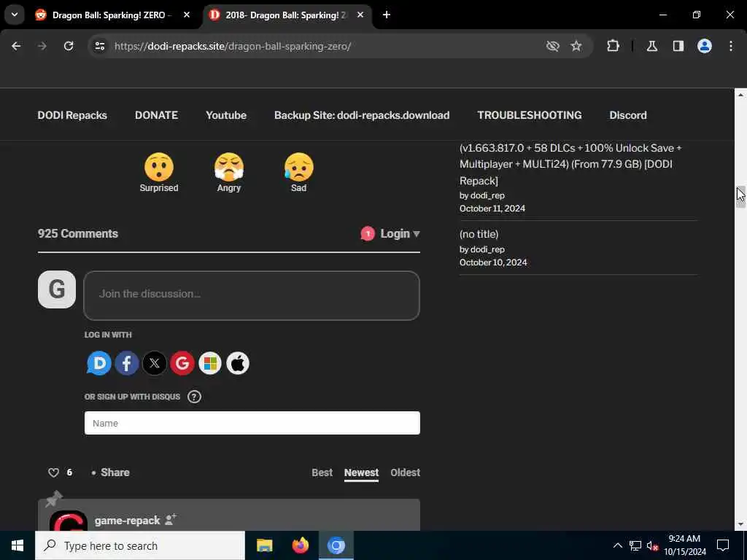The width and height of the screenshot is (747, 560).
Task: Open Firefox from the taskbar
Action: pyautogui.click(x=300, y=545)
